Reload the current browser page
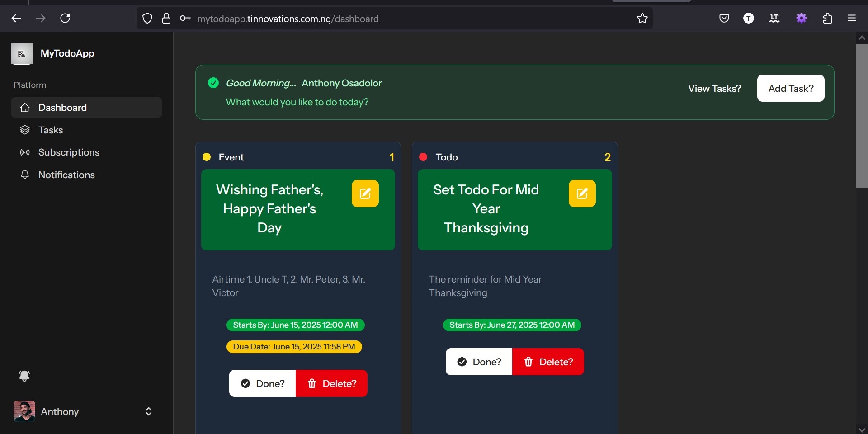Viewport: 868px width, 434px height. [65, 19]
